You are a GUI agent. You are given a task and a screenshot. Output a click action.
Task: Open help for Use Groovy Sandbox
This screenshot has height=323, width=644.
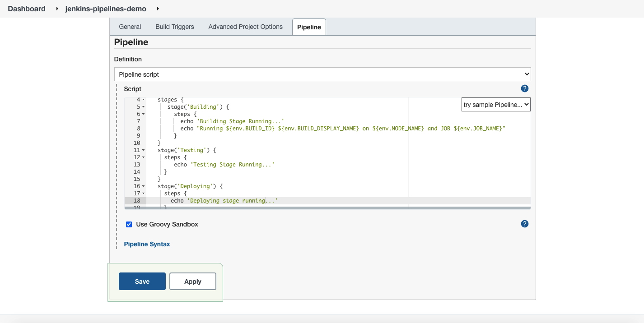(x=524, y=224)
